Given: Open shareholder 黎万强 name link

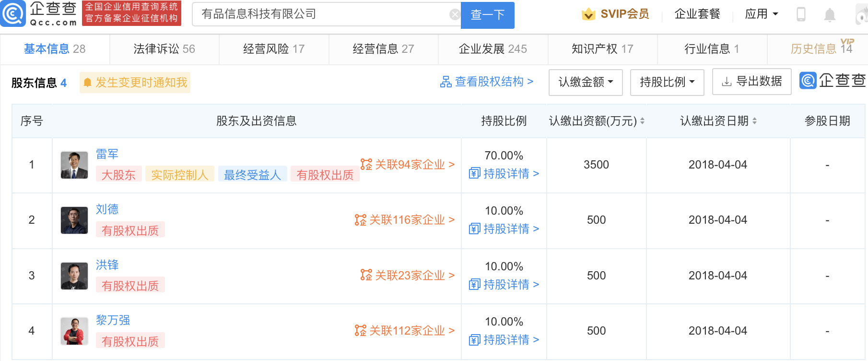Looking at the screenshot, I should pyautogui.click(x=113, y=320).
